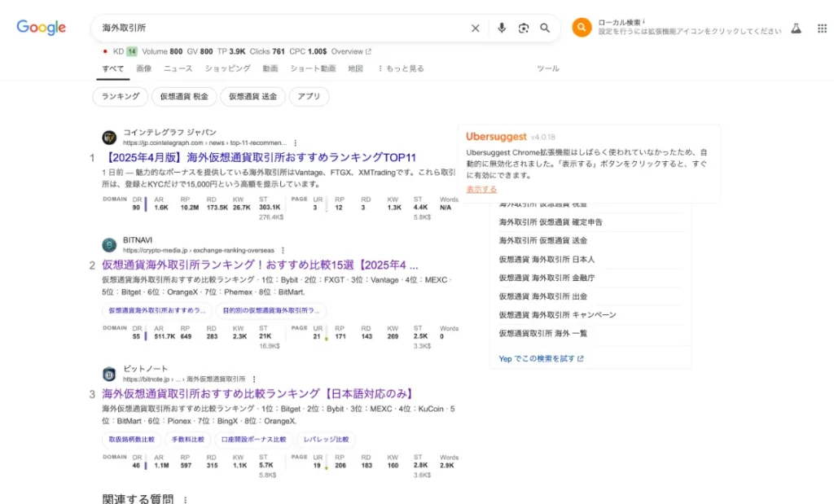Open the ツール options

point(548,68)
